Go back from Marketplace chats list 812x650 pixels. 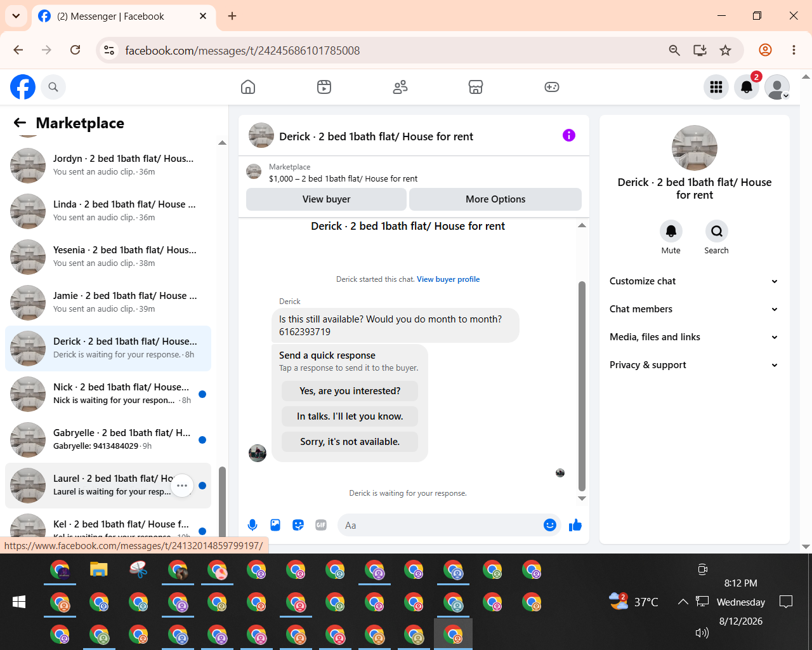point(20,123)
